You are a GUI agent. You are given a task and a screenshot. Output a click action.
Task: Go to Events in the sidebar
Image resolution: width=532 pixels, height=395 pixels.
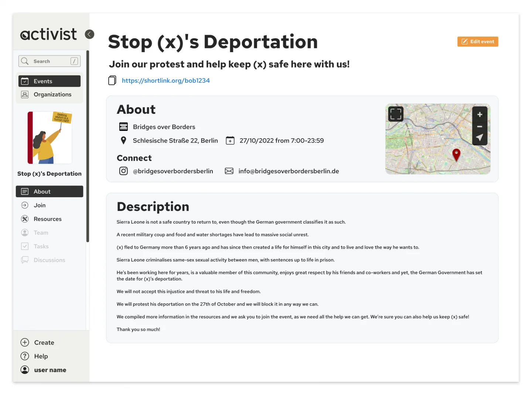50,81
